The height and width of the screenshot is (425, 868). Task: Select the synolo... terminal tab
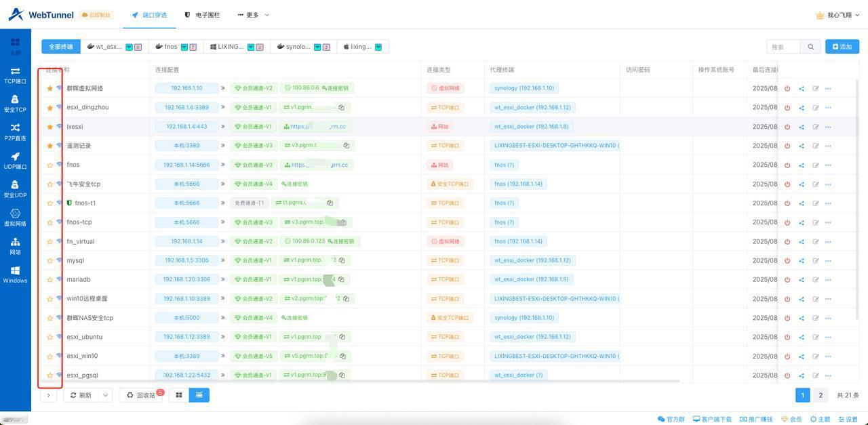tap(303, 47)
